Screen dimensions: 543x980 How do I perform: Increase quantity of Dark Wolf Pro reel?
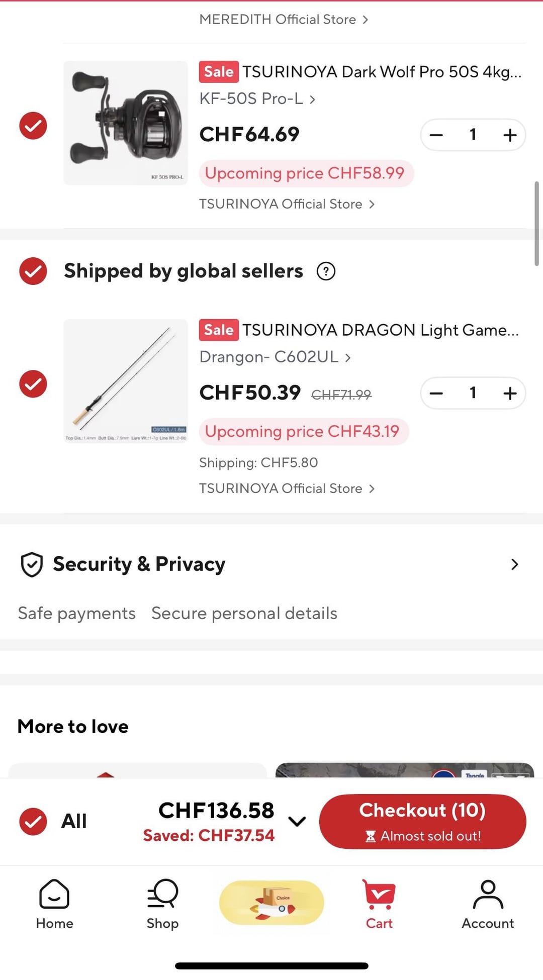(510, 135)
